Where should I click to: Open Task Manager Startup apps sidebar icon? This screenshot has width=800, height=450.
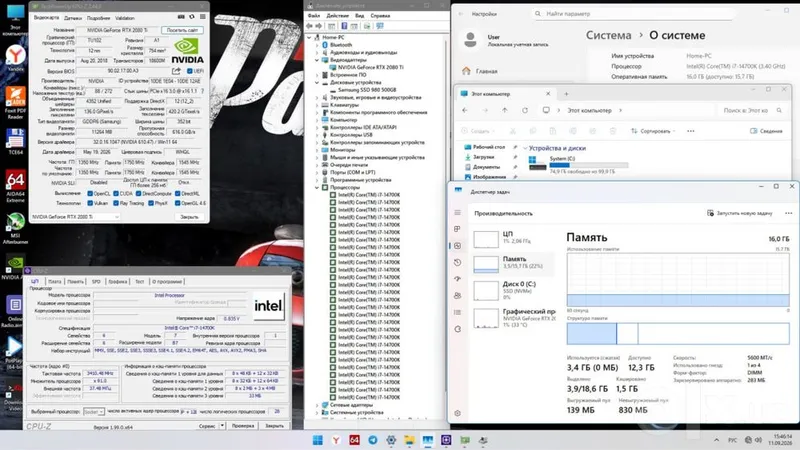(x=458, y=279)
